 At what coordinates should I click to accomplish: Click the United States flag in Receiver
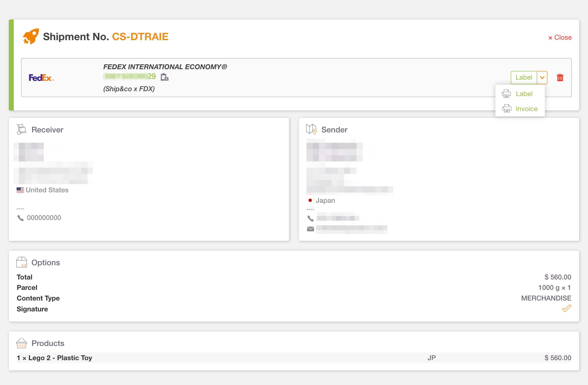click(x=20, y=190)
